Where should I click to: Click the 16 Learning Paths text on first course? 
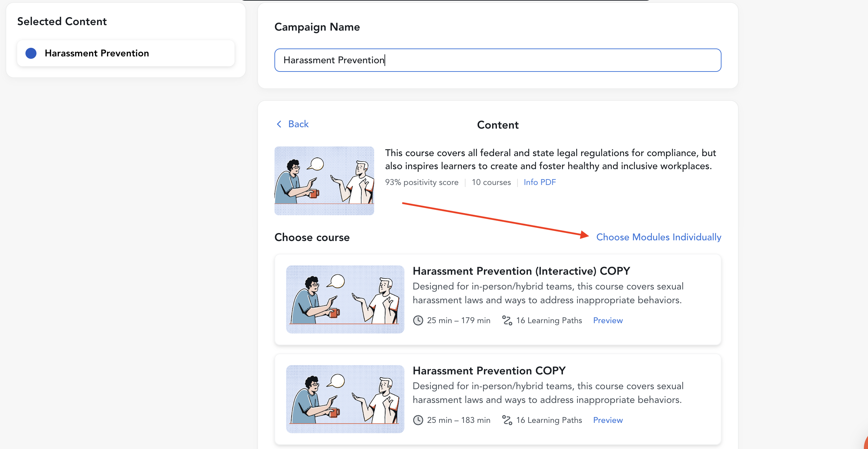[549, 320]
